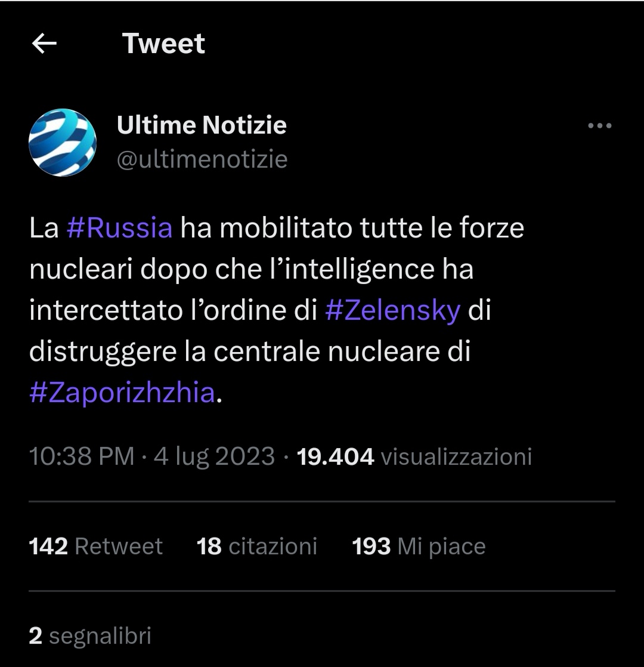
Task: Click the word "visualizzazioni" beside the view count
Action: [456, 456]
